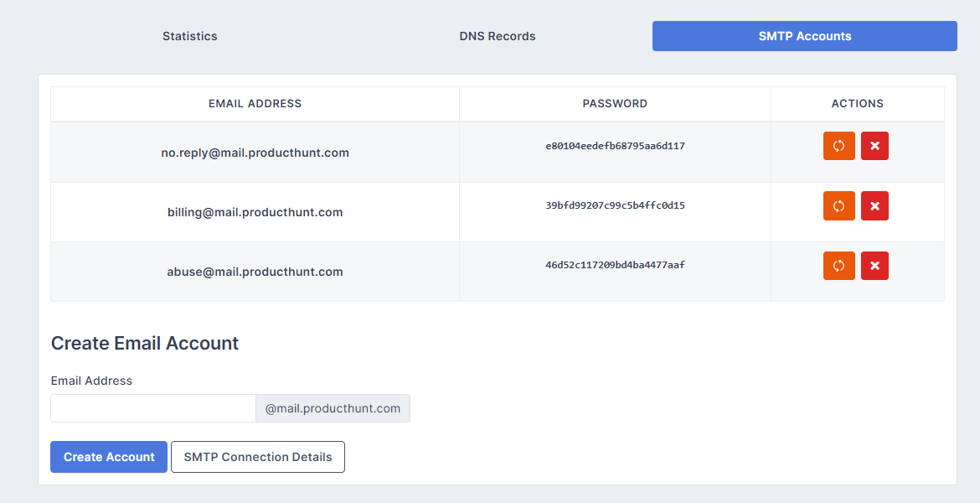
Task: Focus the Email Address input field
Action: point(153,408)
